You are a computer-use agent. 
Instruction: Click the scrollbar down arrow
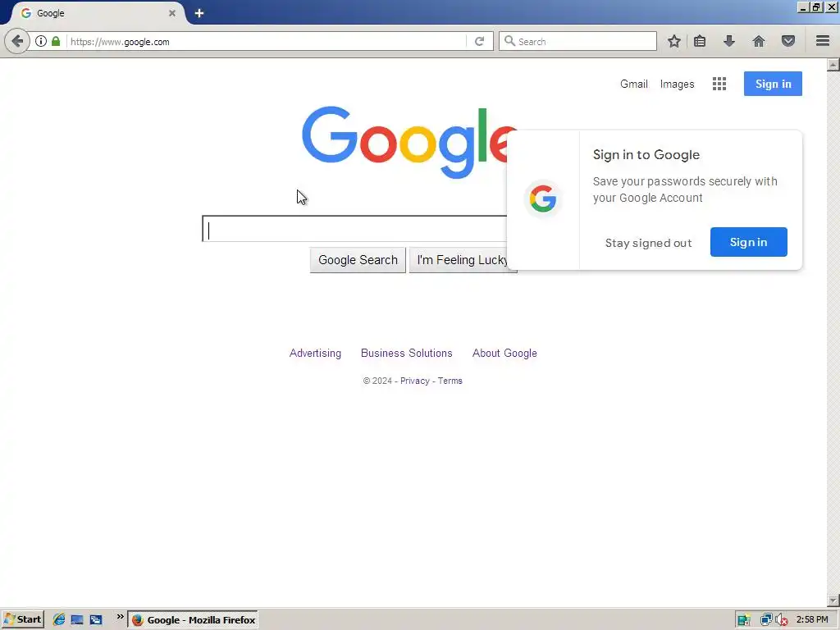click(833, 600)
